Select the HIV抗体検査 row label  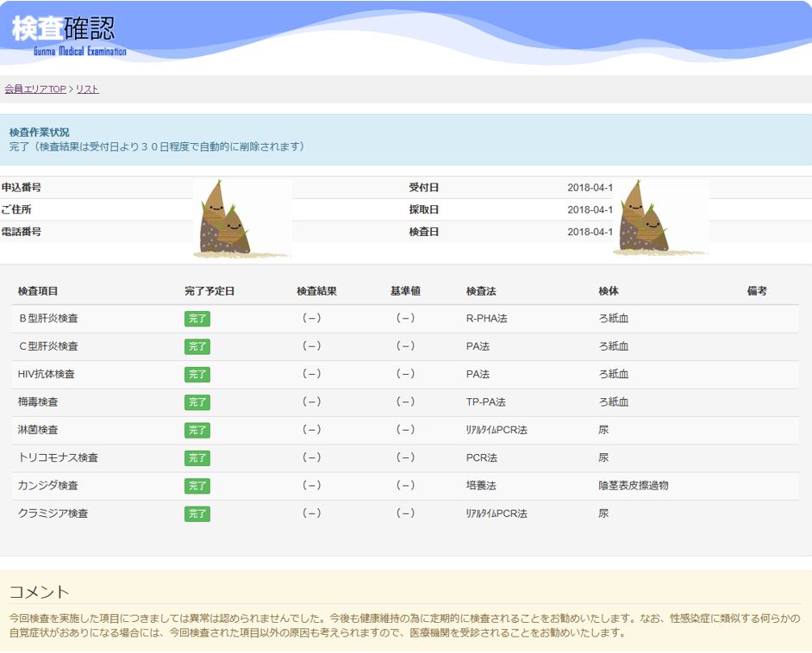(x=46, y=374)
